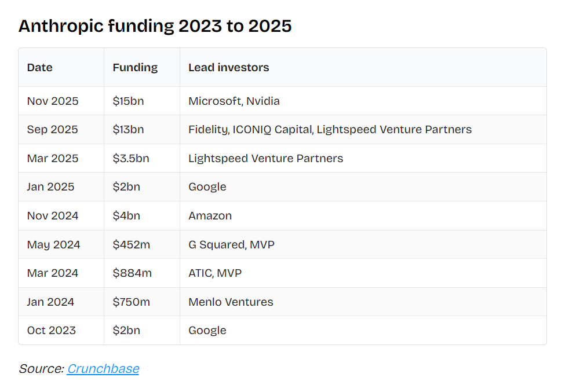
Task: Select the Menlo Ventures cell
Action: click(x=231, y=302)
